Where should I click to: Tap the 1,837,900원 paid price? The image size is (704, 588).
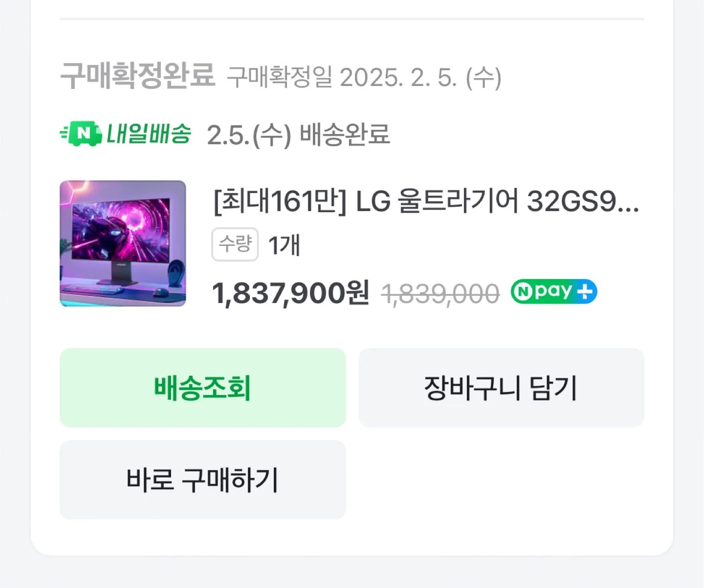(290, 293)
